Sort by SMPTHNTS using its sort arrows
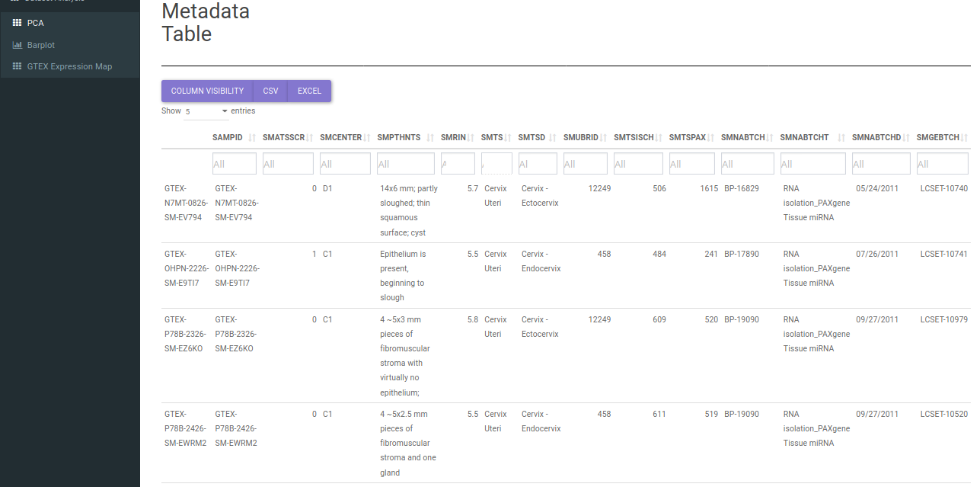The height and width of the screenshot is (487, 980). [430, 138]
